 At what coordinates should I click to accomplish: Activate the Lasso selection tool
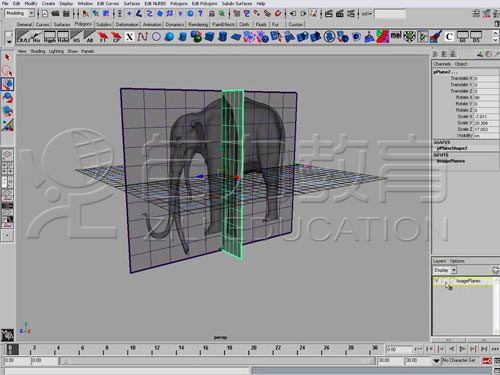[x=7, y=71]
